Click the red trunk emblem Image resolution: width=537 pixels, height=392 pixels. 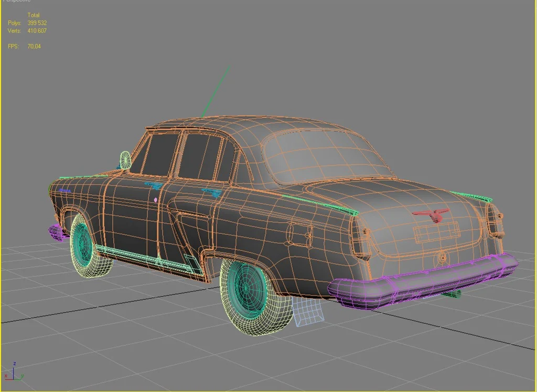click(x=430, y=215)
